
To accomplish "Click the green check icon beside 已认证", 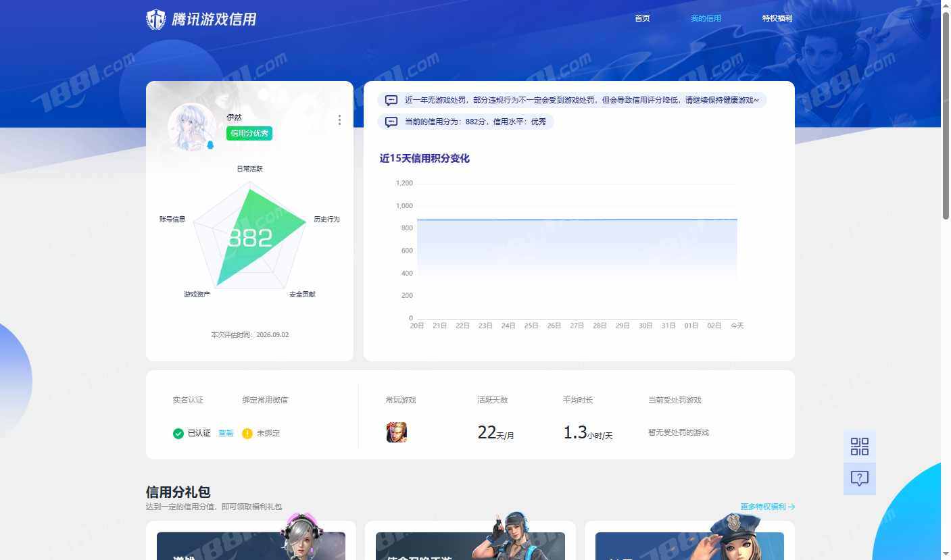I will pyautogui.click(x=178, y=433).
